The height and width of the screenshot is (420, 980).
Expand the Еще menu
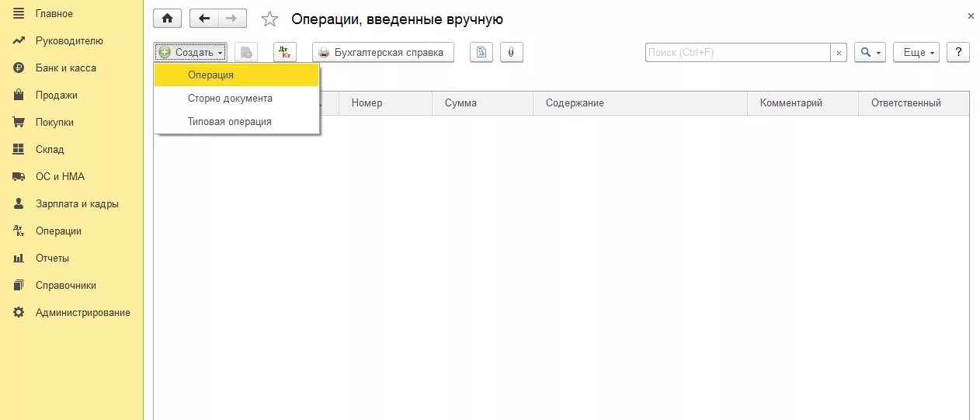(x=917, y=52)
